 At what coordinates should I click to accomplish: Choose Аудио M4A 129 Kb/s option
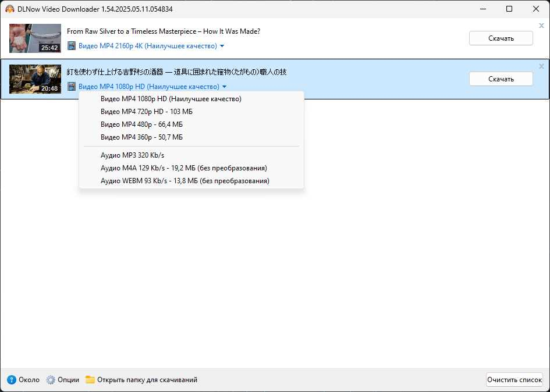(191, 168)
